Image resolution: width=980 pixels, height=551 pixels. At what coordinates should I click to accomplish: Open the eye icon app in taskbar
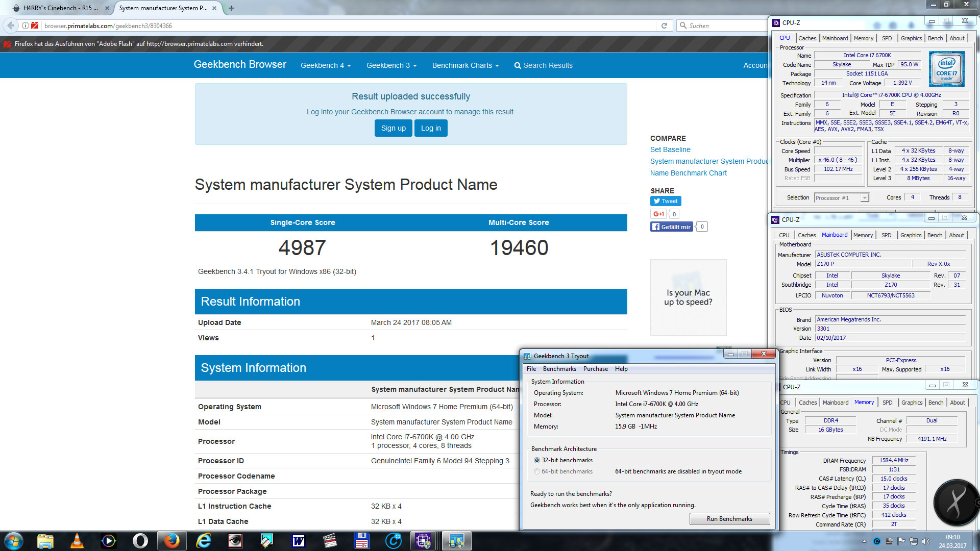pos(235,541)
